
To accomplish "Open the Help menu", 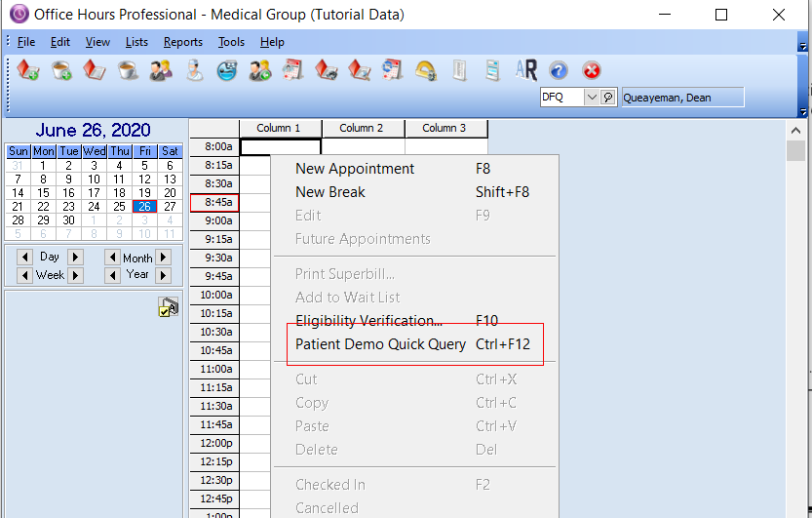I will (272, 42).
